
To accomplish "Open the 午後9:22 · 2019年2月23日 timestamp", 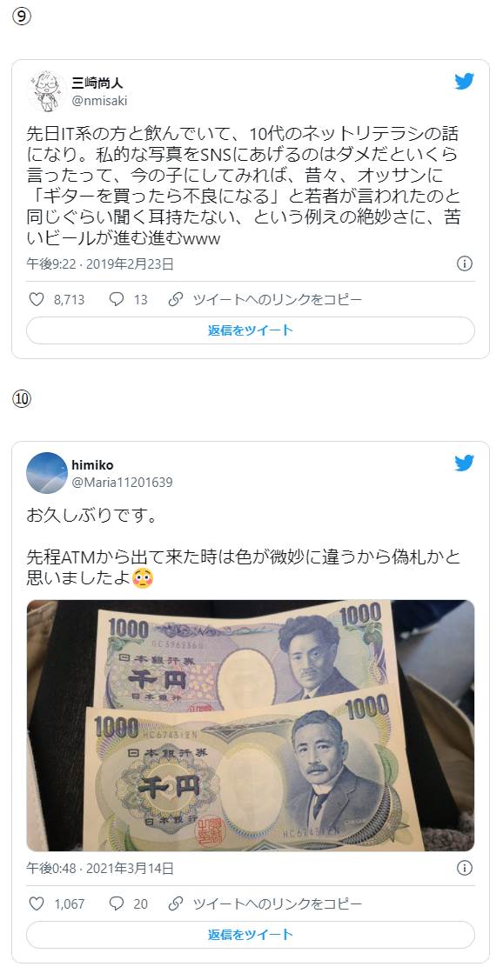I will pyautogui.click(x=100, y=264).
